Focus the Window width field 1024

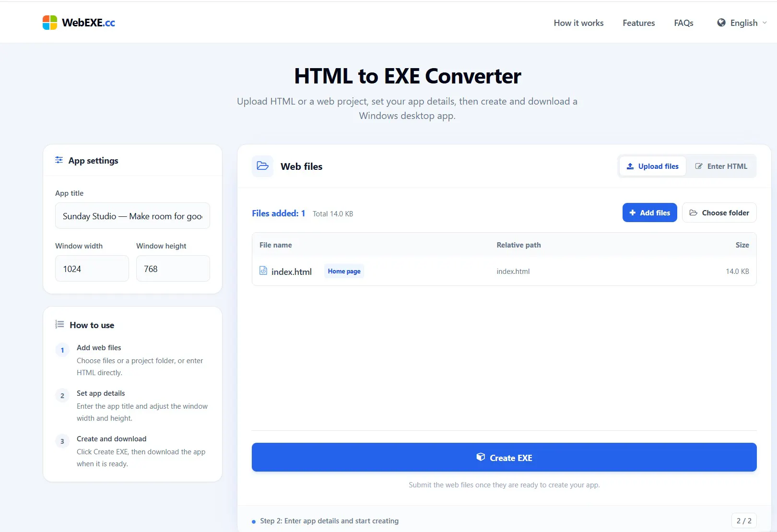tap(92, 269)
